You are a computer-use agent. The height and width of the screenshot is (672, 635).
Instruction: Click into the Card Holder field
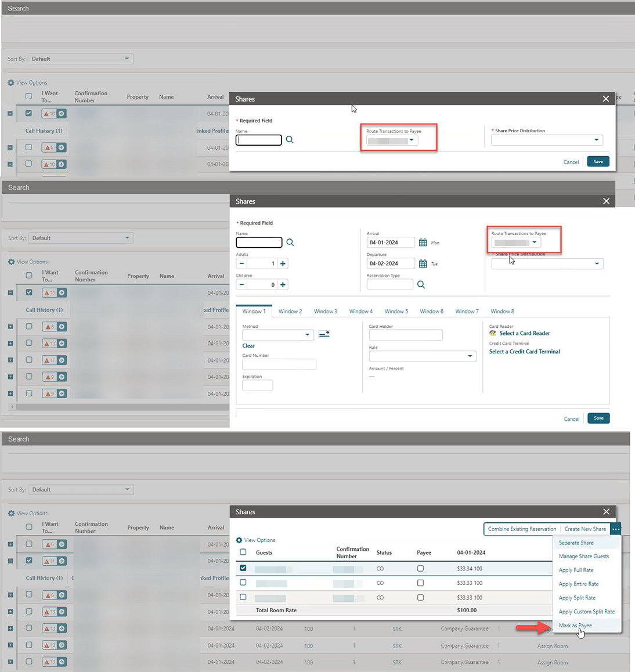[x=406, y=335]
